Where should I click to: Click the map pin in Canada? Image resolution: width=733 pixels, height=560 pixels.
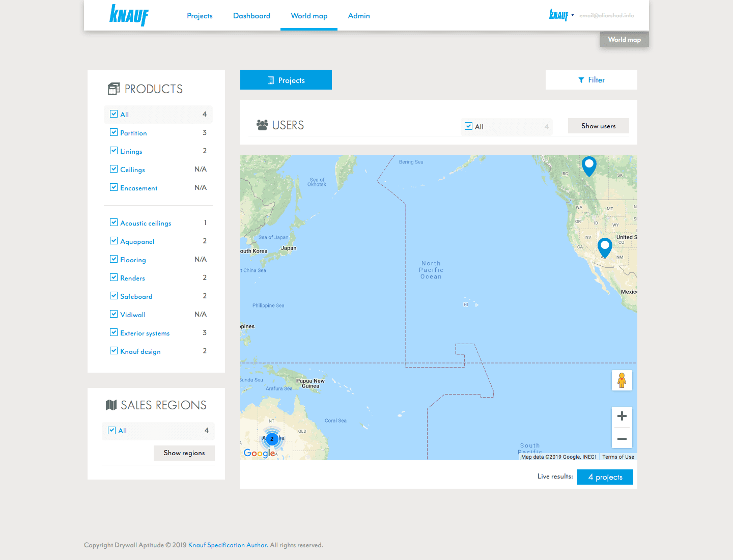pos(589,165)
